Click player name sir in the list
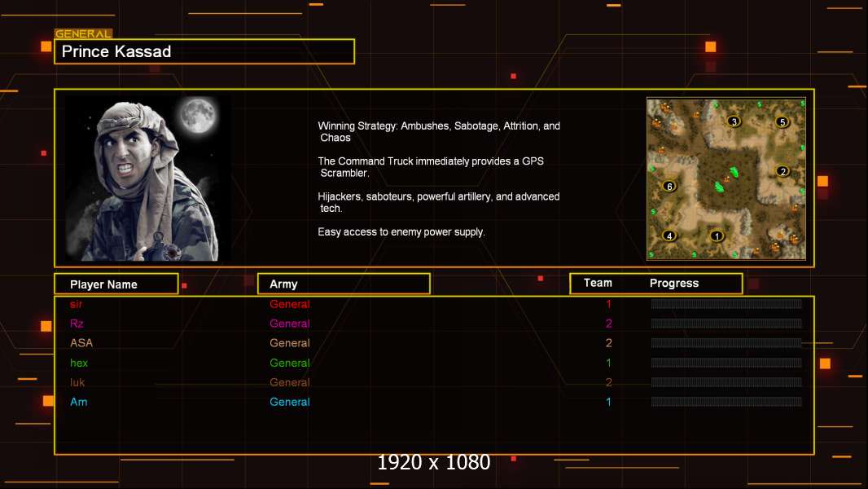The image size is (868, 489). tap(77, 304)
